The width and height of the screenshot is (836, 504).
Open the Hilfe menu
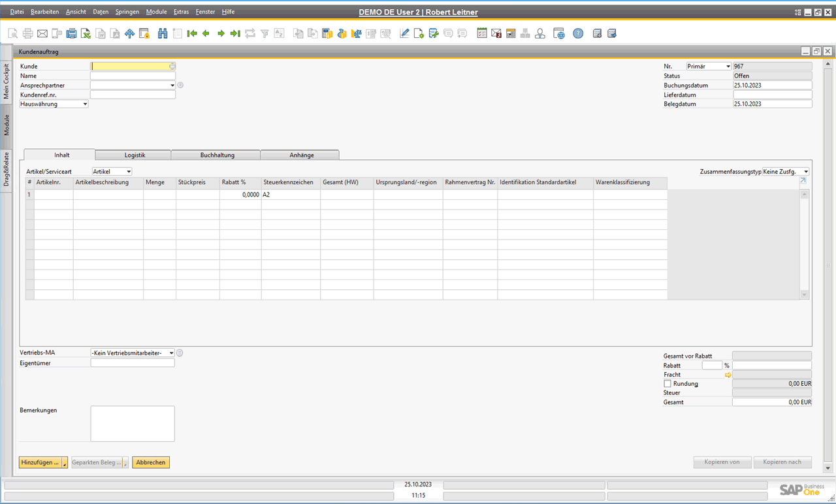pos(228,12)
